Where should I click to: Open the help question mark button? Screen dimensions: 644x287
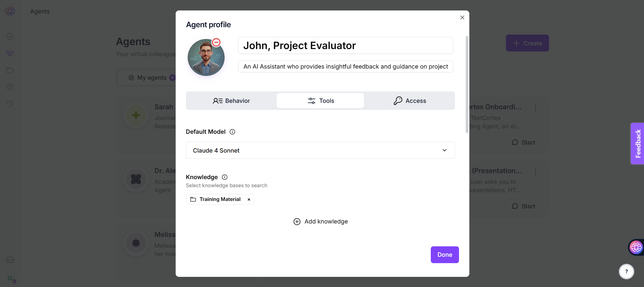pyautogui.click(x=626, y=272)
